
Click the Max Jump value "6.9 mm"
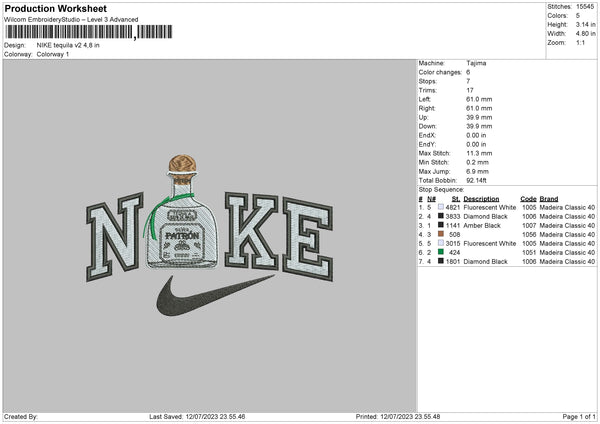[477, 171]
